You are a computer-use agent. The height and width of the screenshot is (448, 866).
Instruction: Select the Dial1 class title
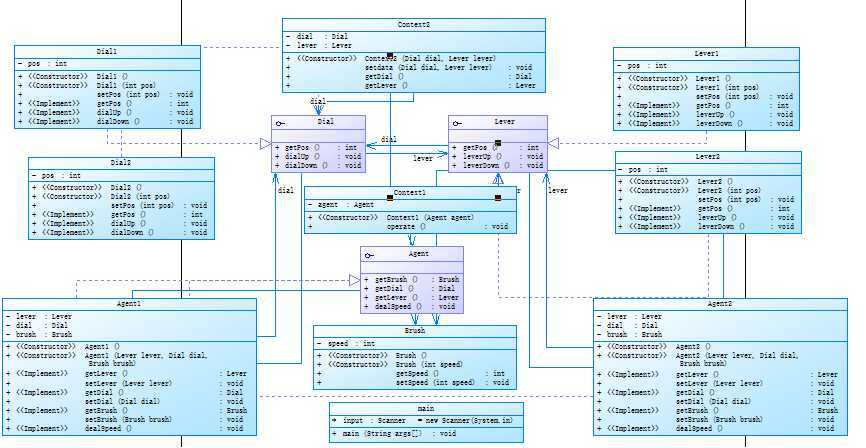[x=107, y=51]
